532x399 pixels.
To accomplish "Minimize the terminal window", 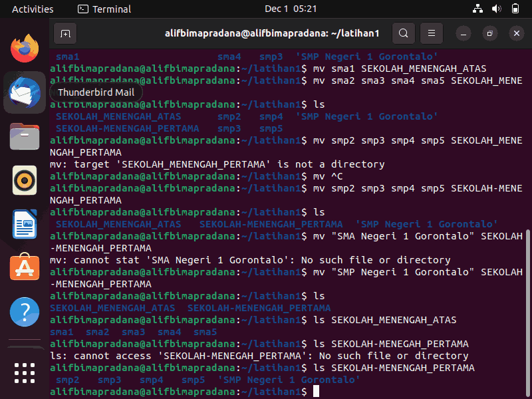I will tap(464, 34).
